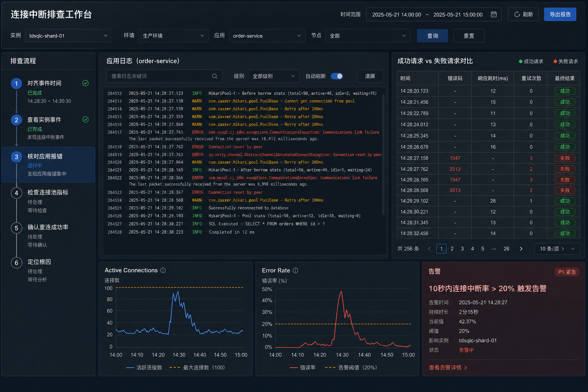Click red 失败请求 legend dot
588x392 pixels.
(x=555, y=61)
